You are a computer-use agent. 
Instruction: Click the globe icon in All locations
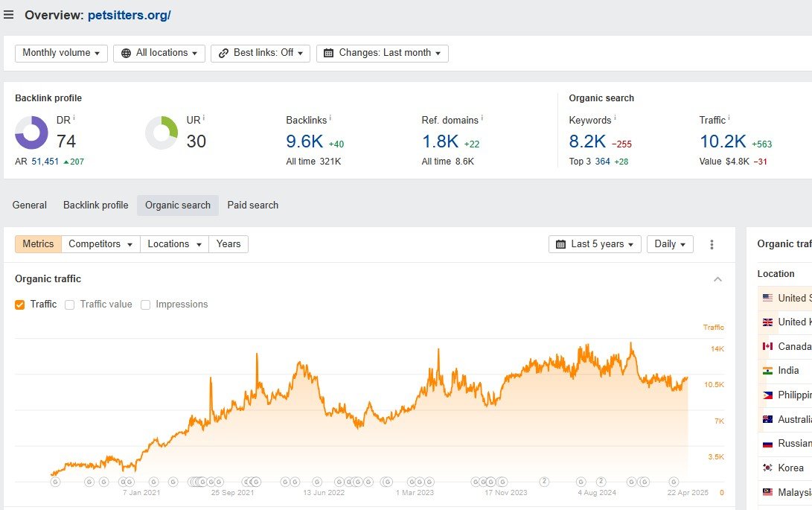click(126, 54)
